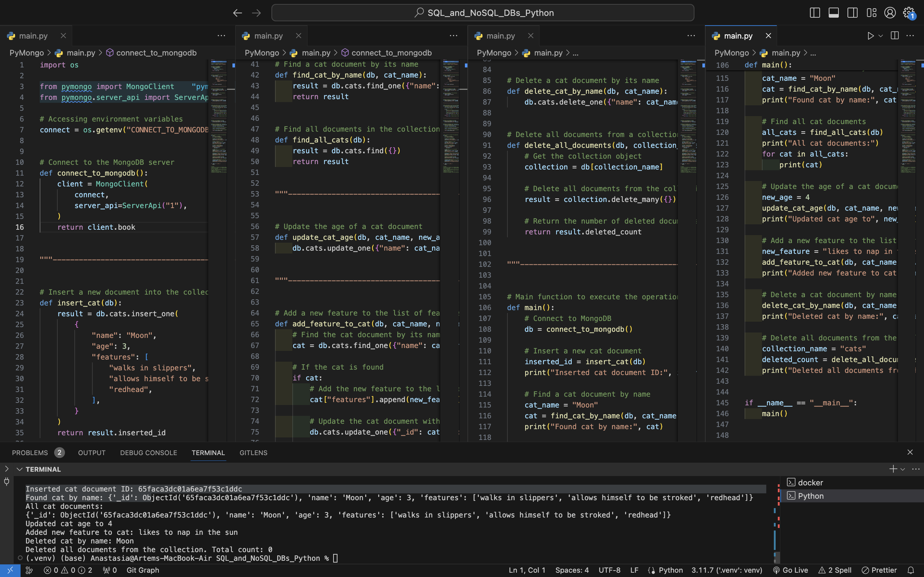Switch to the PROBLEMS tab
The width and height of the screenshot is (924, 577).
30,453
